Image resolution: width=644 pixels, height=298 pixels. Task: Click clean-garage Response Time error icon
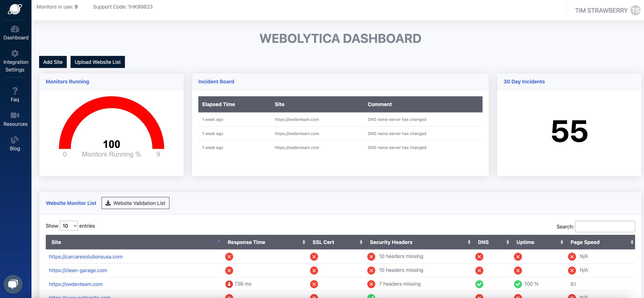point(229,270)
